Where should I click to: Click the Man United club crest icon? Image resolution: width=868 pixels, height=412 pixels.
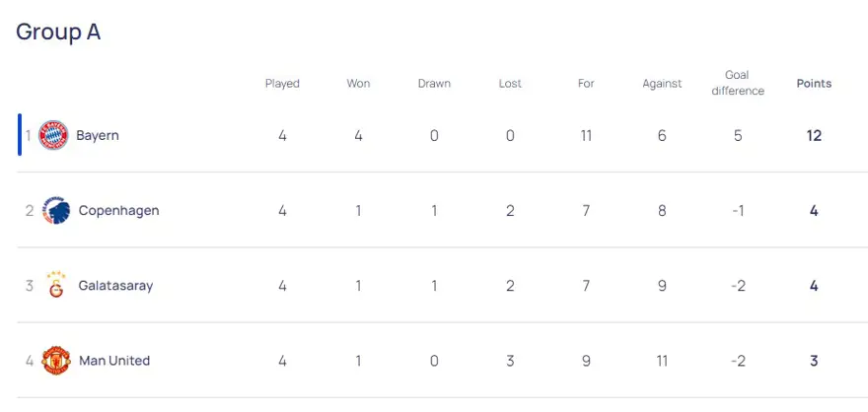click(55, 361)
